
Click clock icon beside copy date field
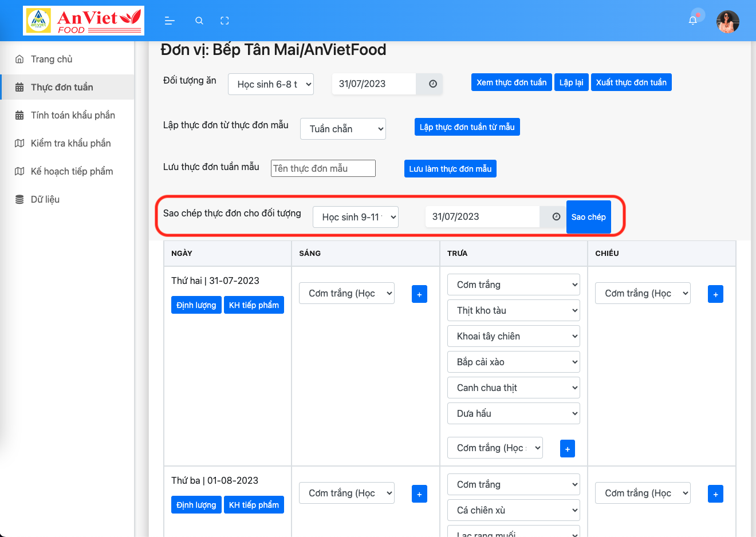556,217
